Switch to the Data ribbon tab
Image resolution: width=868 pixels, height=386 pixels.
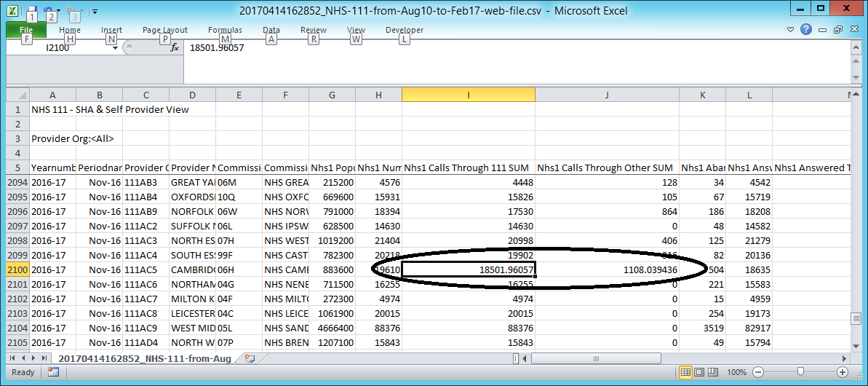point(271,30)
